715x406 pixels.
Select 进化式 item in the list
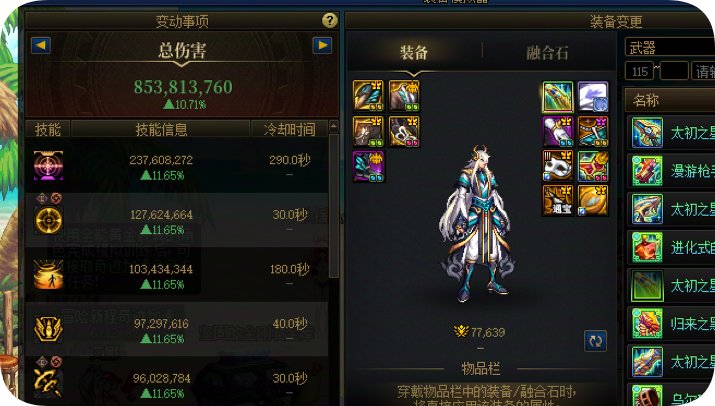pyautogui.click(x=671, y=248)
